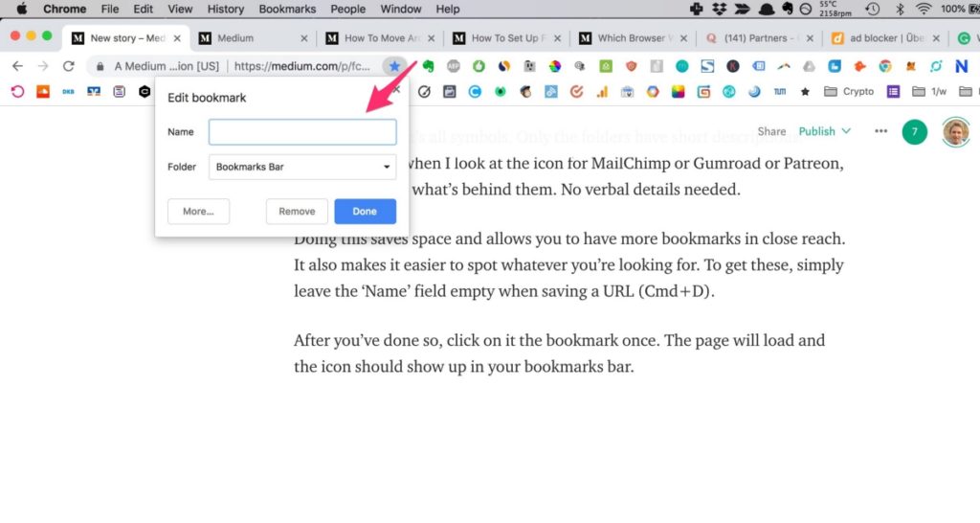Click the Remove button in bookmark dialog
This screenshot has width=980, height=523.
coord(297,211)
